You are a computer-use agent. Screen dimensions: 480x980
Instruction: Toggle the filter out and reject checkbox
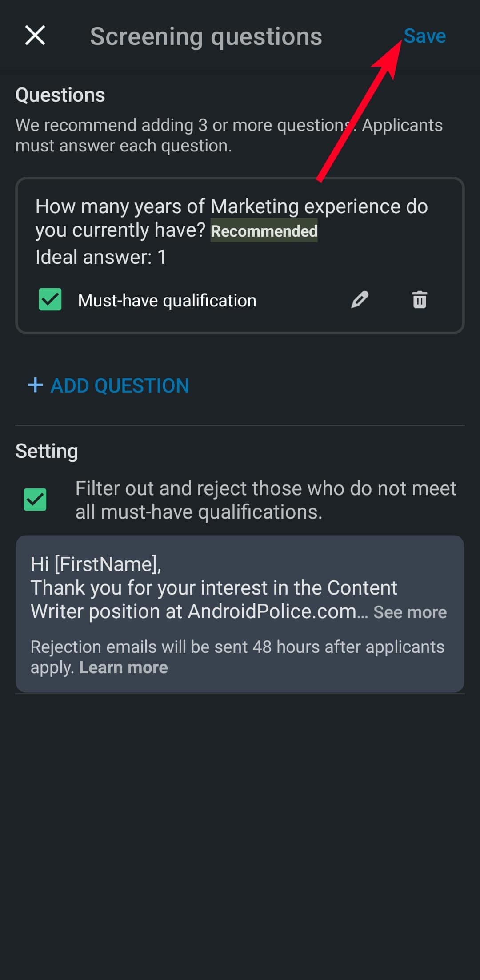click(35, 500)
